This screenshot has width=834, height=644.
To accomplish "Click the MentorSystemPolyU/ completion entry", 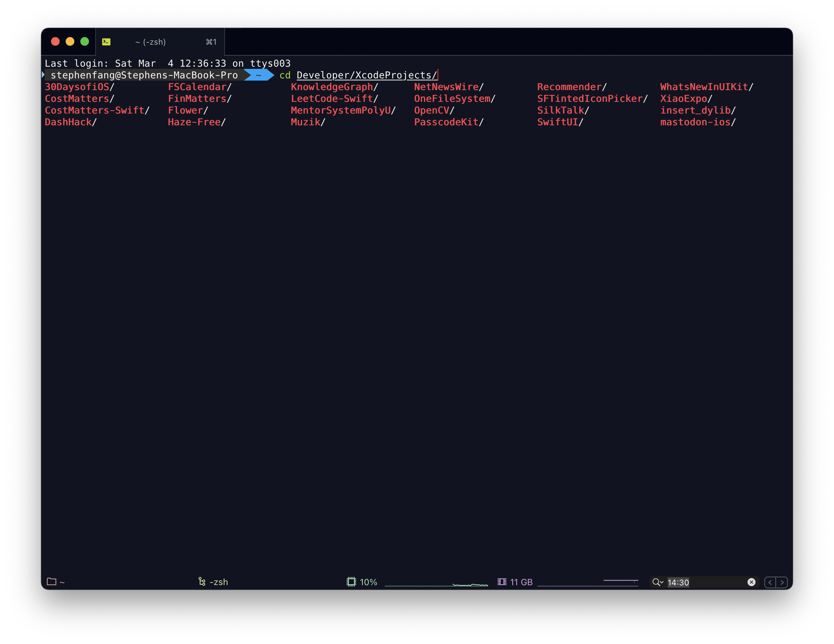I will point(343,110).
